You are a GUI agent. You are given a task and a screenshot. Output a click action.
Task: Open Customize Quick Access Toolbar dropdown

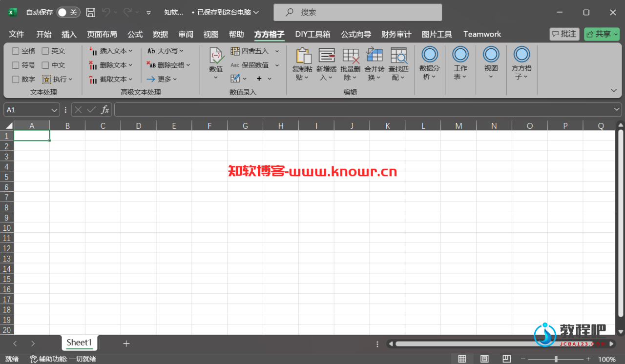coord(148,12)
